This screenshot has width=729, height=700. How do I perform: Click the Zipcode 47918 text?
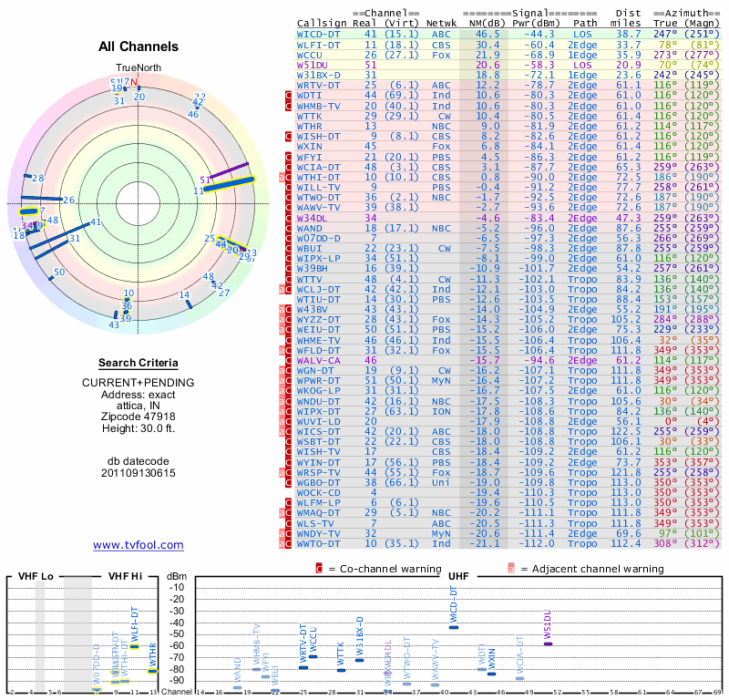[139, 417]
